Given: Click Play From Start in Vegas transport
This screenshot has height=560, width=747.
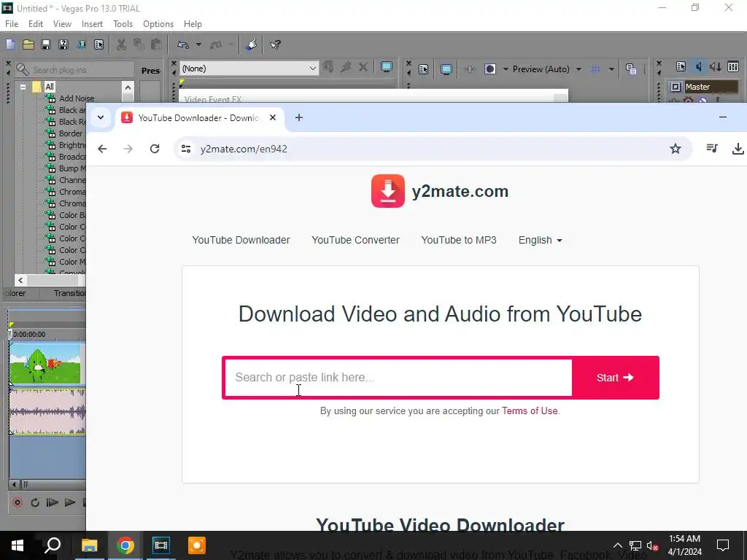Looking at the screenshot, I should 53,502.
